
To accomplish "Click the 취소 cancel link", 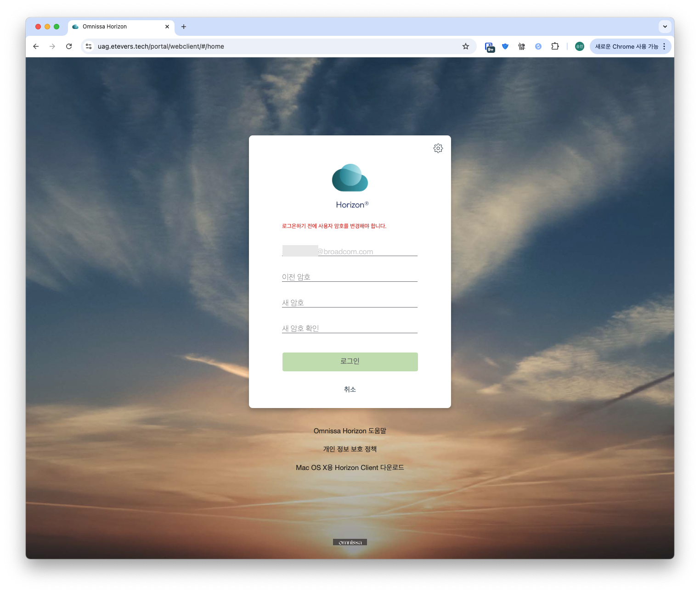I will click(350, 389).
